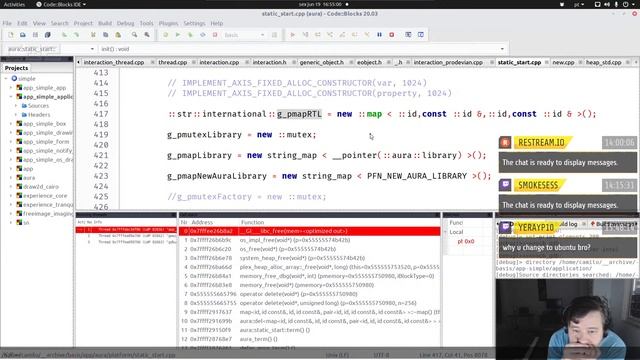Start or continue debugging with the red arrow
The height and width of the screenshot is (360, 640).
tap(292, 35)
